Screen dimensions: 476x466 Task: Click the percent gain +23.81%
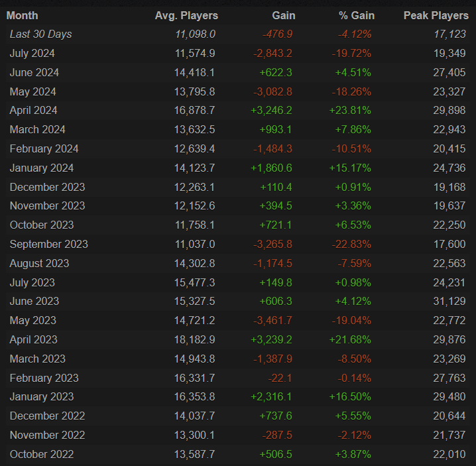click(x=350, y=111)
